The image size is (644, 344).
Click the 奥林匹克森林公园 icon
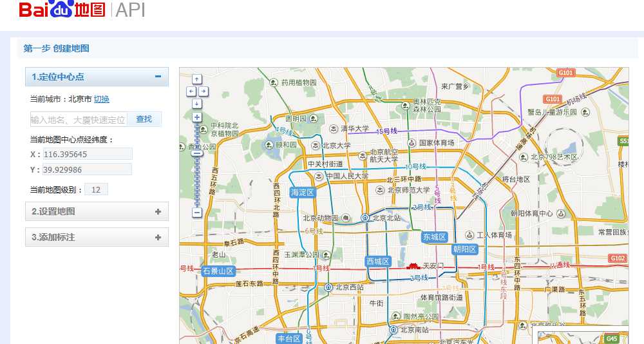[406, 106]
